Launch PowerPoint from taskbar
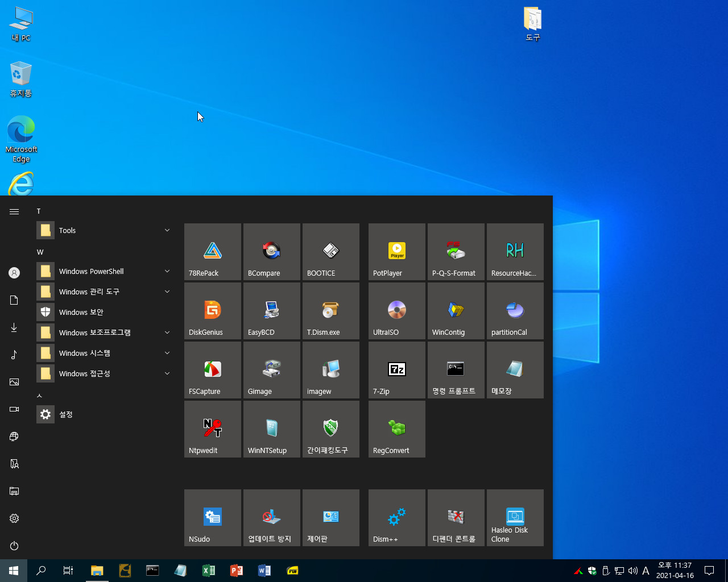The width and height of the screenshot is (728, 582). [x=237, y=571]
